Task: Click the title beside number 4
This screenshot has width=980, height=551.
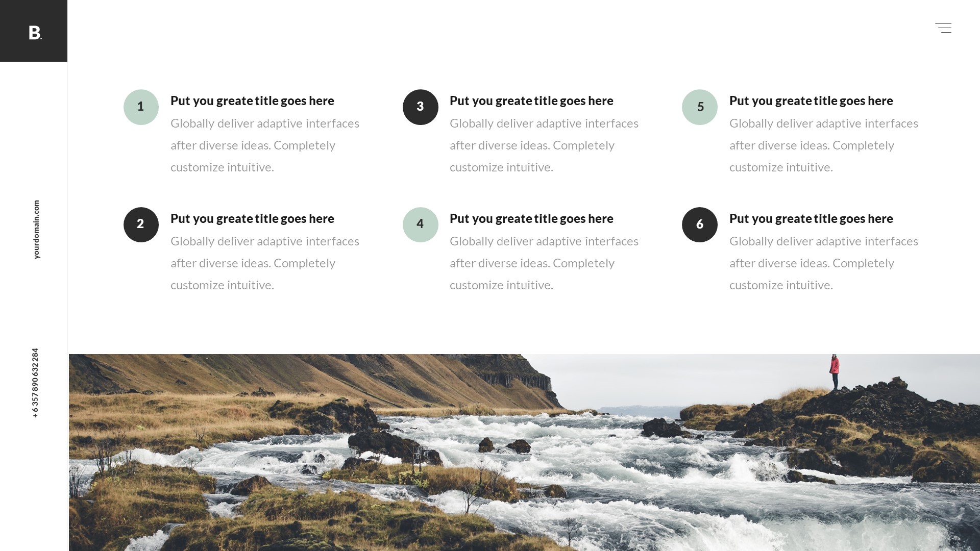Action: (531, 219)
